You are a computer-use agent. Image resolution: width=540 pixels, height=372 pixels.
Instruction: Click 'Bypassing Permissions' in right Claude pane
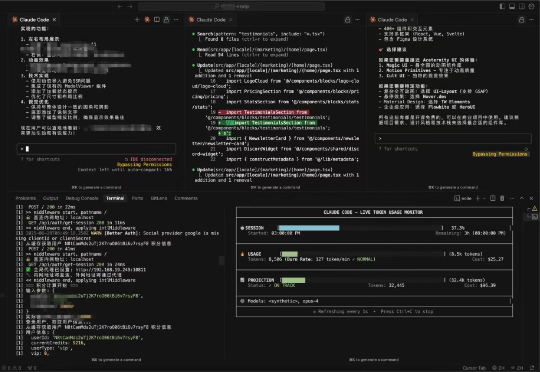(x=500, y=154)
